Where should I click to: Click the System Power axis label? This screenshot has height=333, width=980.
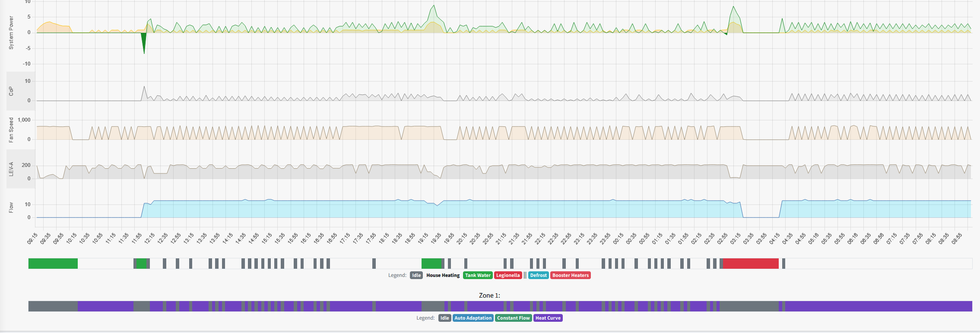11,33
